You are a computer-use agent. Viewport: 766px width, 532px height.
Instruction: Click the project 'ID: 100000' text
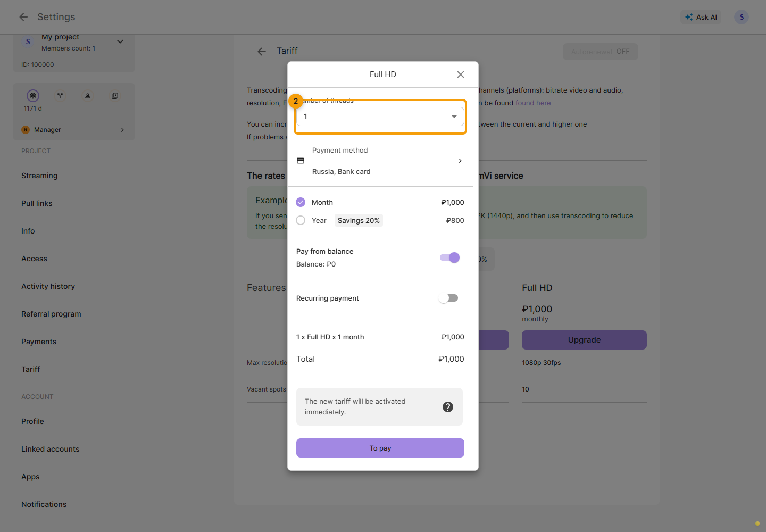coord(38,65)
